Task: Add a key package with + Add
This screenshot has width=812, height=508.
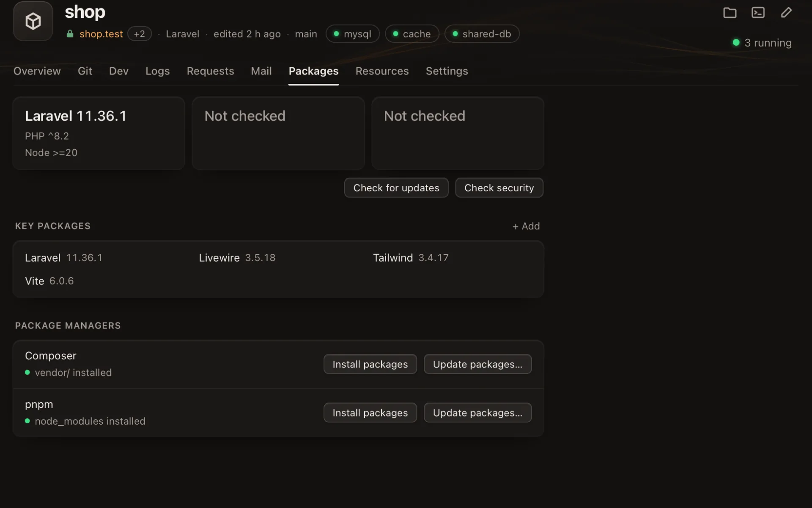Action: (526, 226)
